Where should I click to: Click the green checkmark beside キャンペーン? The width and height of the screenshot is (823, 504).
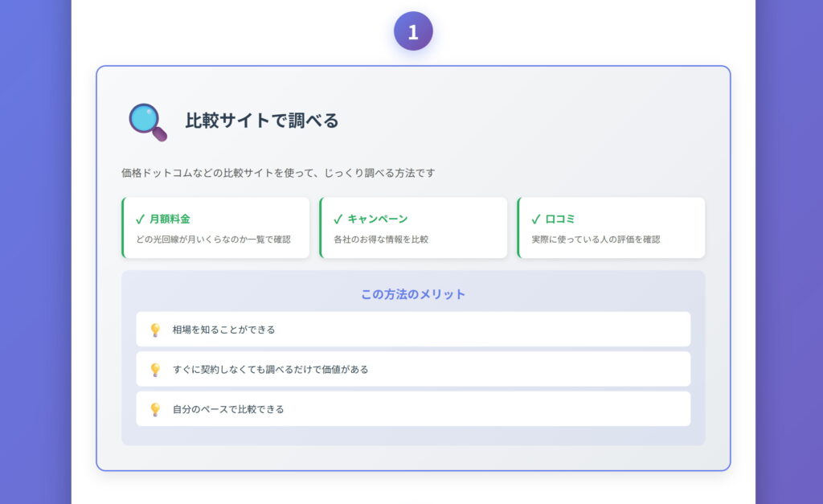pos(338,219)
